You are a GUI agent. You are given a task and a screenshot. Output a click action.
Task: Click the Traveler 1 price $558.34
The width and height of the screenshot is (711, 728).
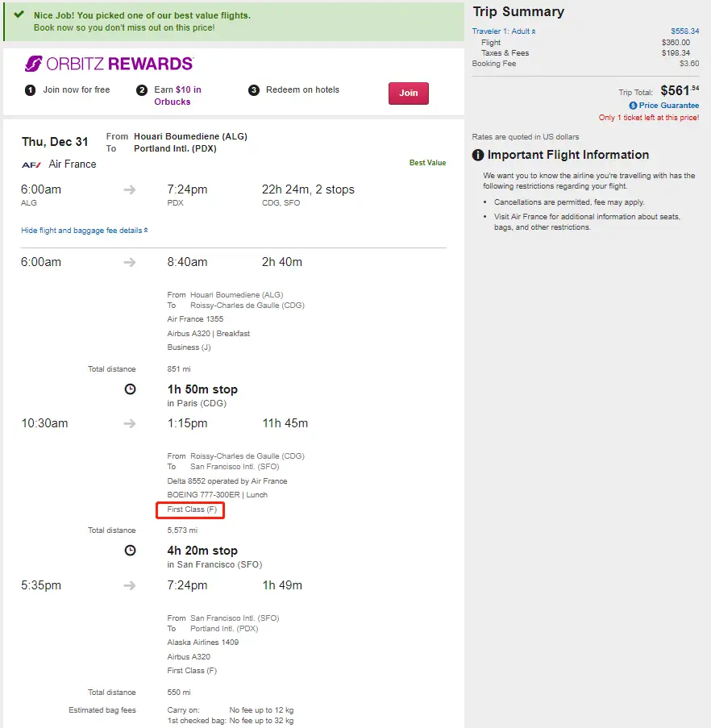pyautogui.click(x=684, y=31)
